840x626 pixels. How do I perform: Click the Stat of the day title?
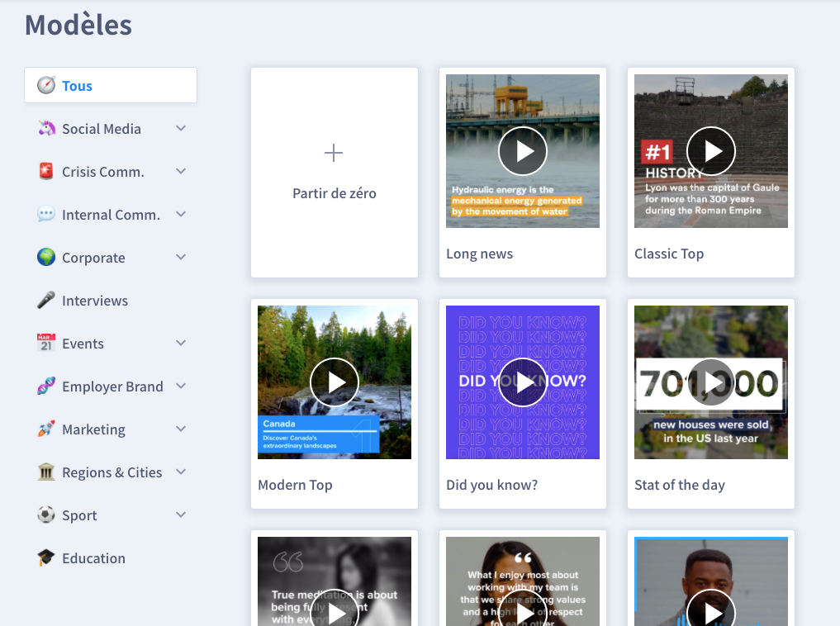pyautogui.click(x=680, y=485)
